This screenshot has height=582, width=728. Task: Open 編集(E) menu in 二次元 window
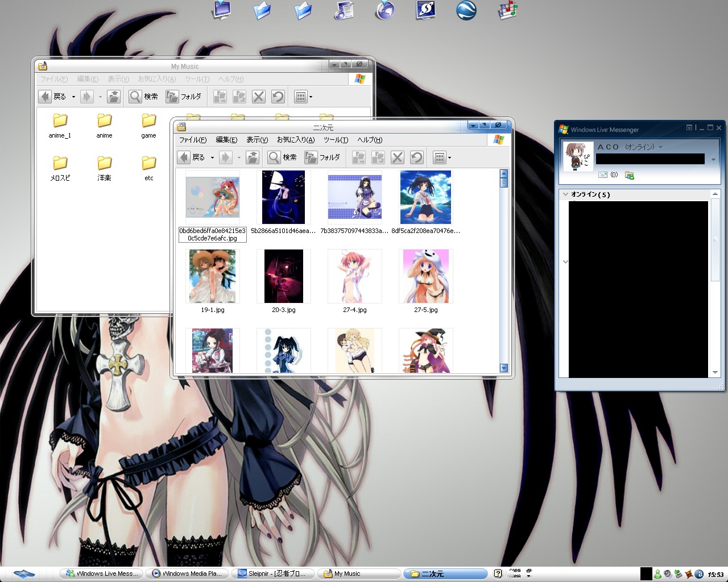[226, 140]
